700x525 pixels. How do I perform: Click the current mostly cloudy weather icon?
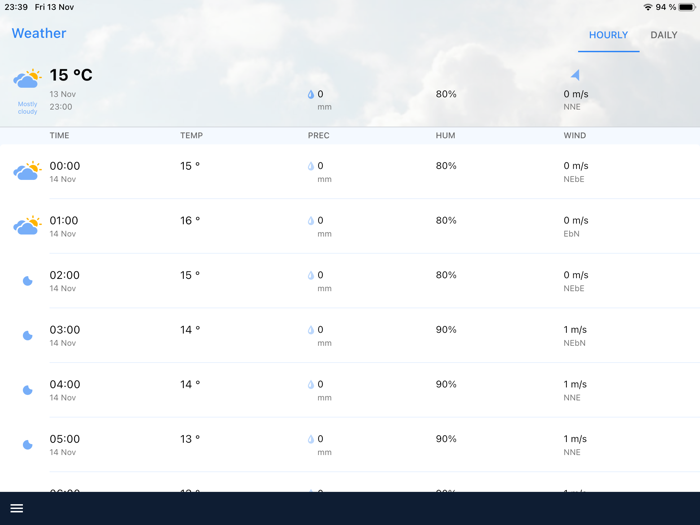tap(27, 79)
